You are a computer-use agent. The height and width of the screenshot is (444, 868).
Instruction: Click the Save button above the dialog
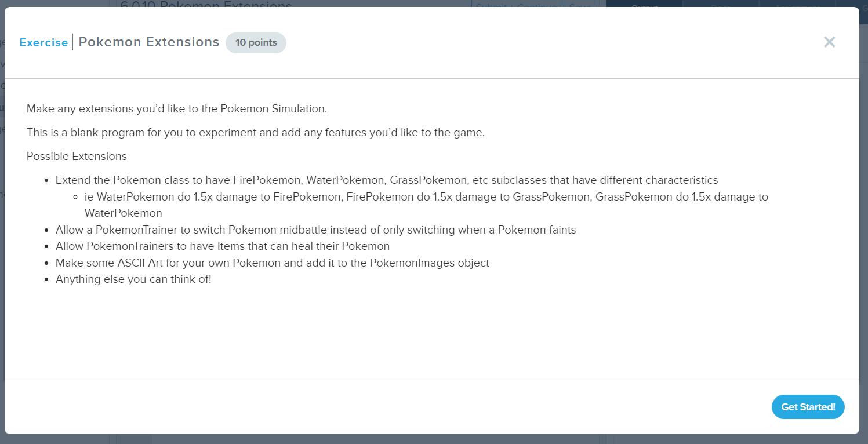[579, 6]
